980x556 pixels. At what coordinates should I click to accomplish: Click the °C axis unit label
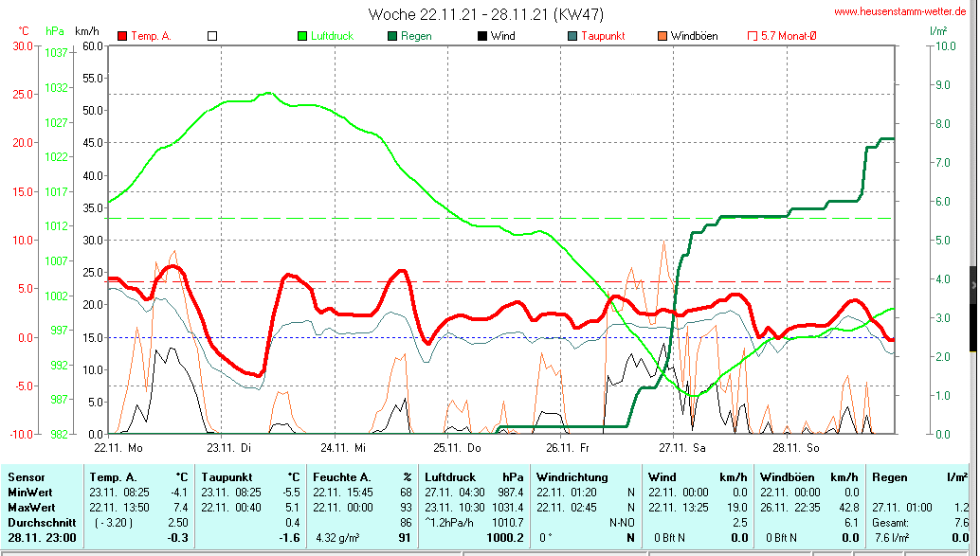click(x=23, y=30)
